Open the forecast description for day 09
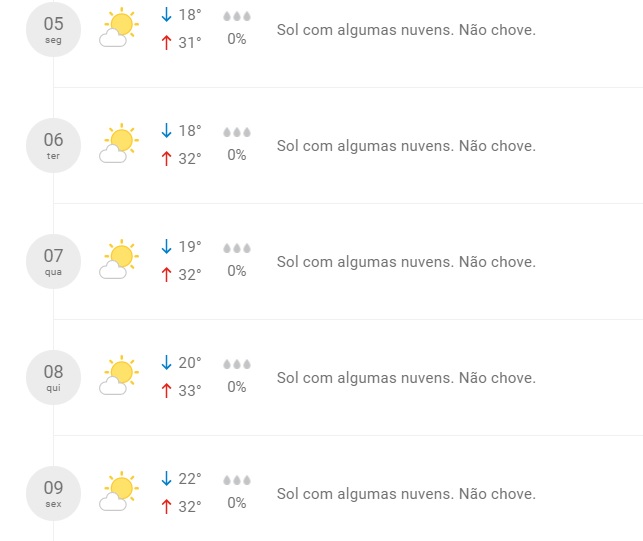 pos(406,494)
